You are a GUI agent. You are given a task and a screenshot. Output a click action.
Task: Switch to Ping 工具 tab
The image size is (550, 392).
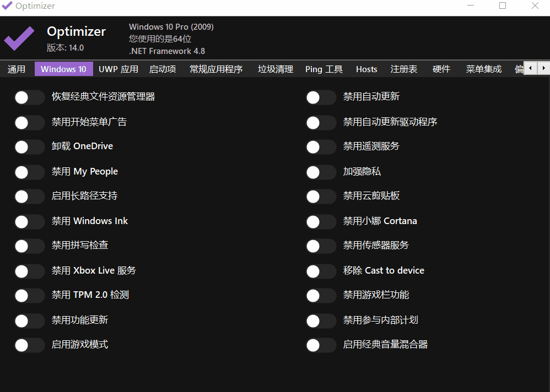pos(323,69)
